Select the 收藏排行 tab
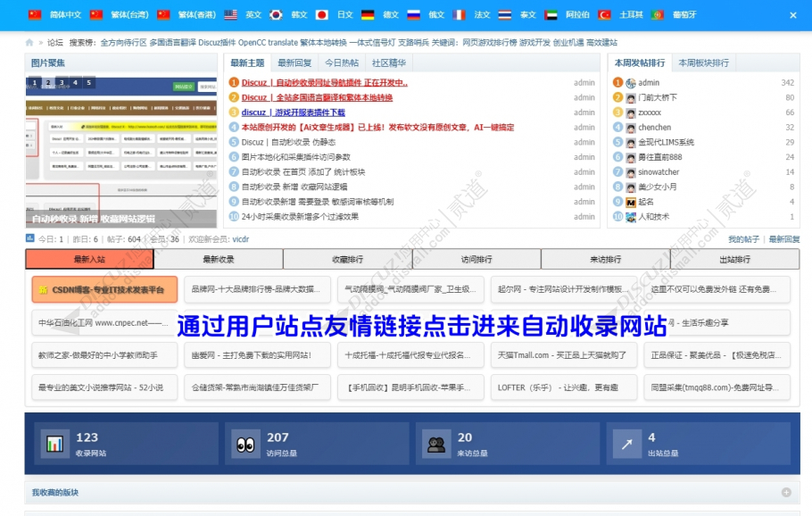This screenshot has height=516, width=812. (347, 259)
